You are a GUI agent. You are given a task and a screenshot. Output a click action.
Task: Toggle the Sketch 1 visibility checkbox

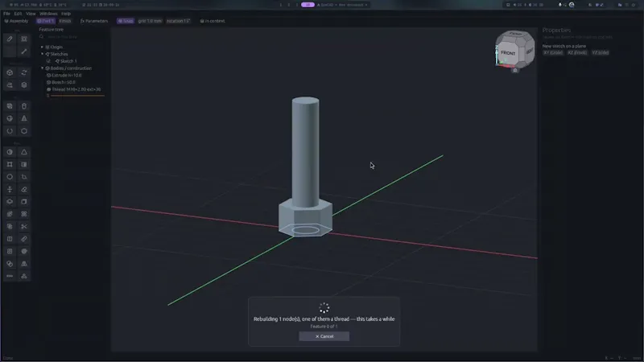(48, 61)
